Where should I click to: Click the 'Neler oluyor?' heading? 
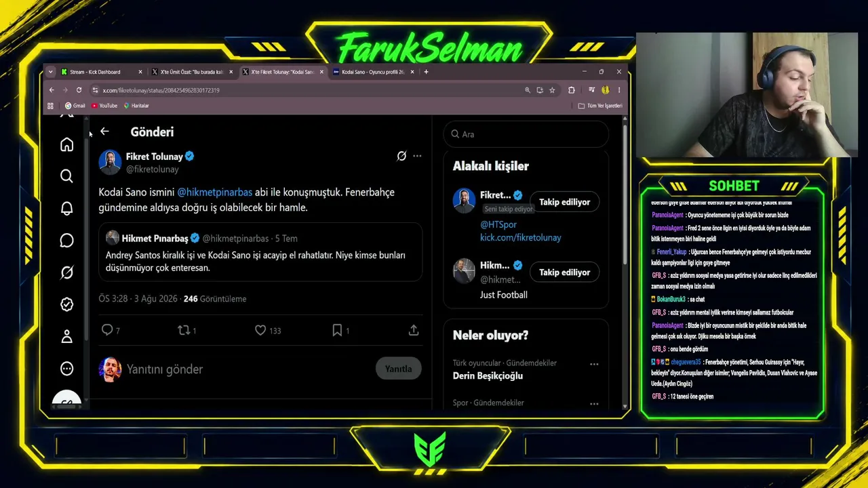[x=490, y=335]
